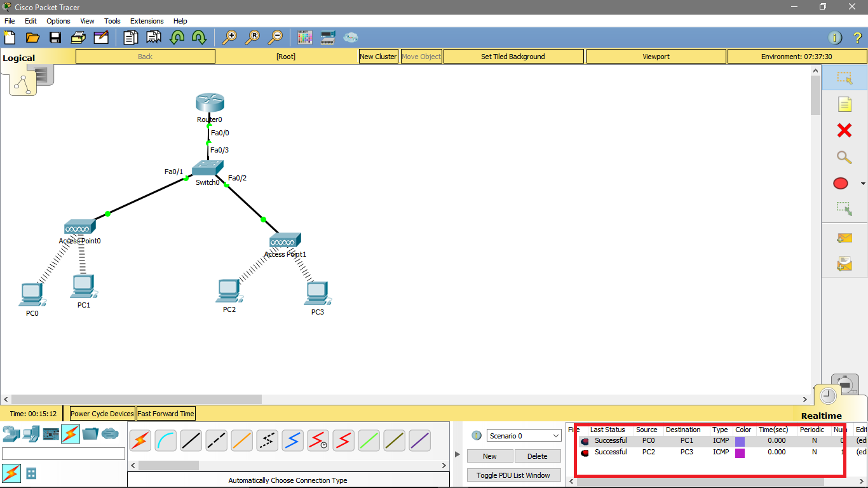Click Power Cycle Devices
Image resolution: width=868 pixels, height=488 pixels.
tap(101, 413)
